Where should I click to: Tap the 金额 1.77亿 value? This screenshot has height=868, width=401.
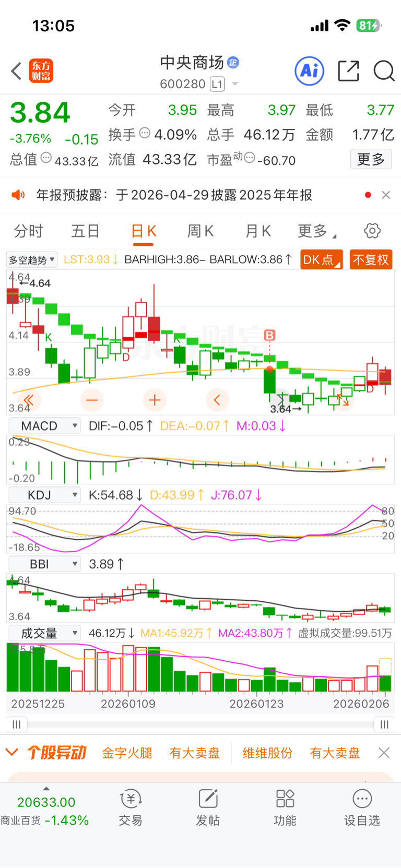[x=373, y=135]
